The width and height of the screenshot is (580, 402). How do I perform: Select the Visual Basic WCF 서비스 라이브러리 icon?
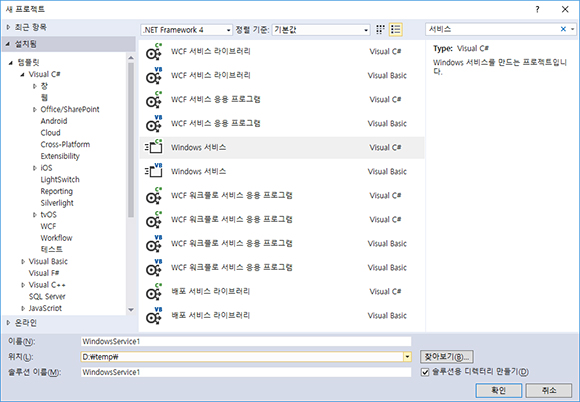pyautogui.click(x=154, y=76)
